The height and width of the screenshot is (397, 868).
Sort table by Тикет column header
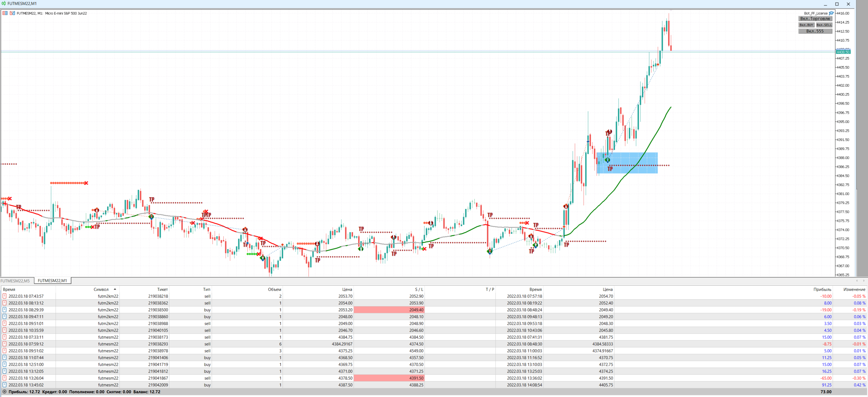(x=162, y=289)
